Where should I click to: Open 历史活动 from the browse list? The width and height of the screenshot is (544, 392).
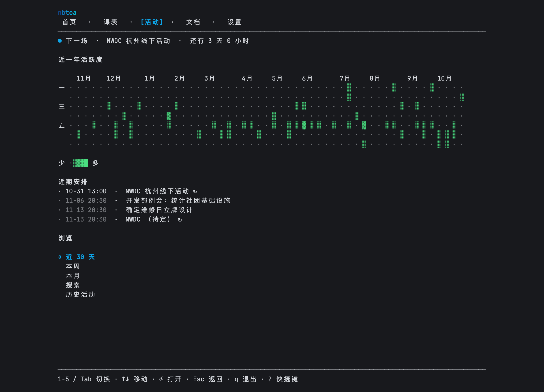pos(80,294)
